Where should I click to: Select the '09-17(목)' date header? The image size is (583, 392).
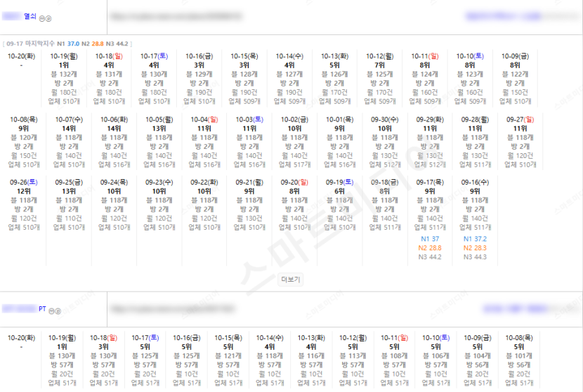[430, 183]
